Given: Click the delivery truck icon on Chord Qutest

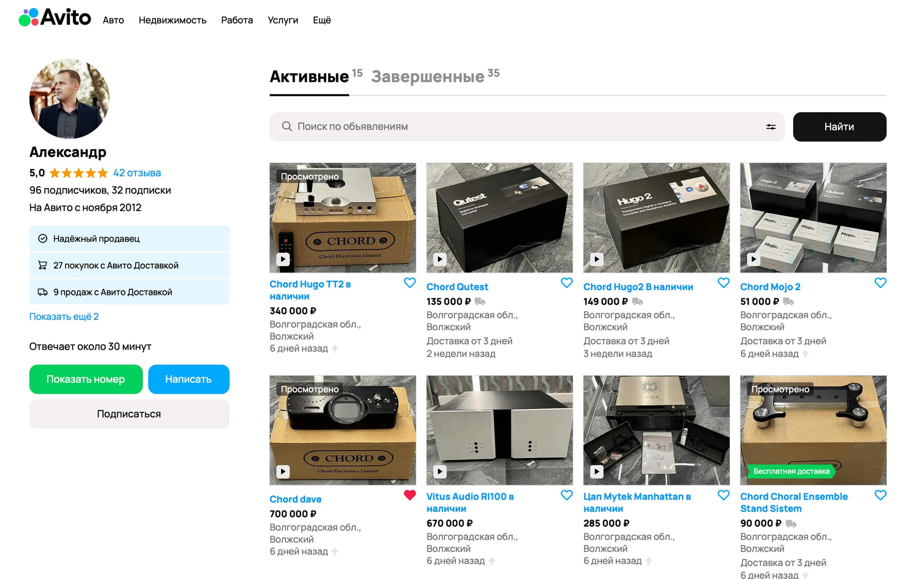Looking at the screenshot, I should click(x=480, y=302).
